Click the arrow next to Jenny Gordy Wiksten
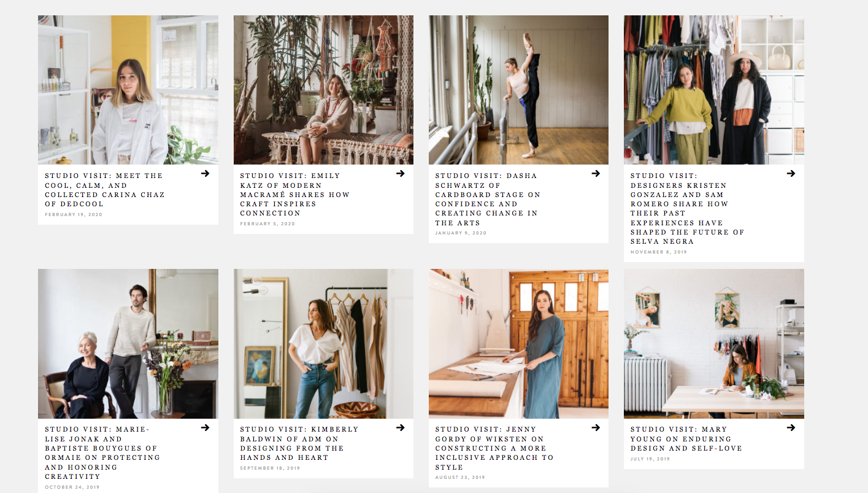The image size is (868, 493). pyautogui.click(x=596, y=427)
